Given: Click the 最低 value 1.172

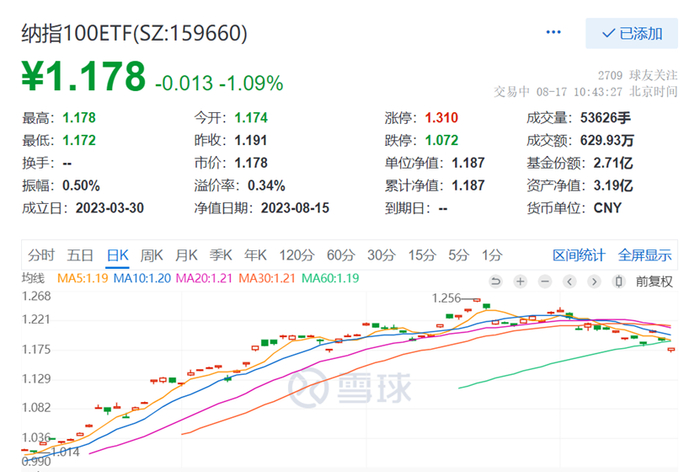Looking at the screenshot, I should point(79,140).
